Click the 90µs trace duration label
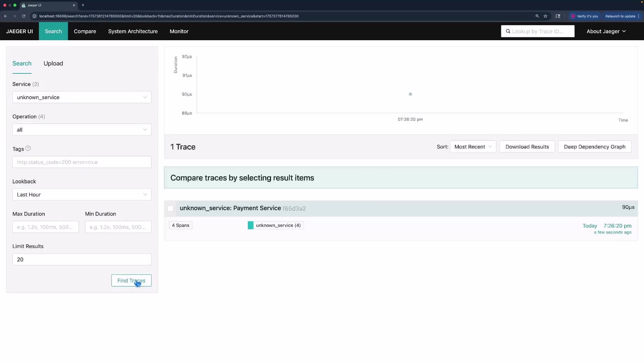The image size is (644, 362). [628, 207]
